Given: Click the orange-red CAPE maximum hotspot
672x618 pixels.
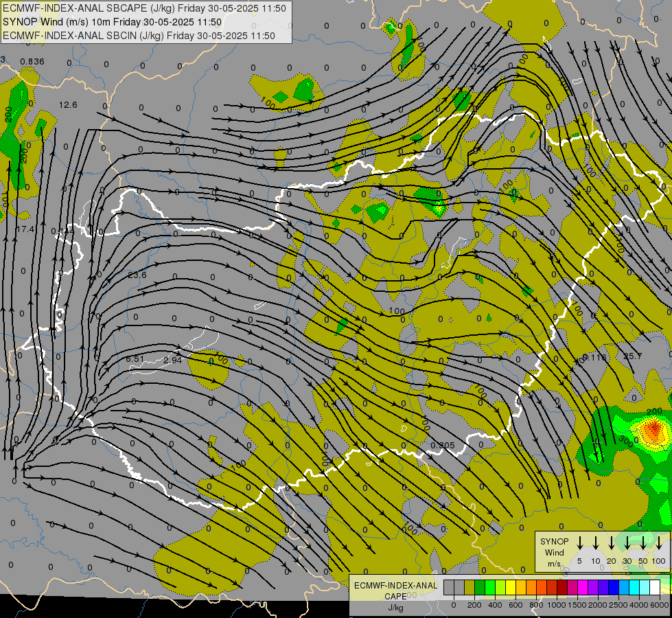Looking at the screenshot, I should tap(654, 428).
